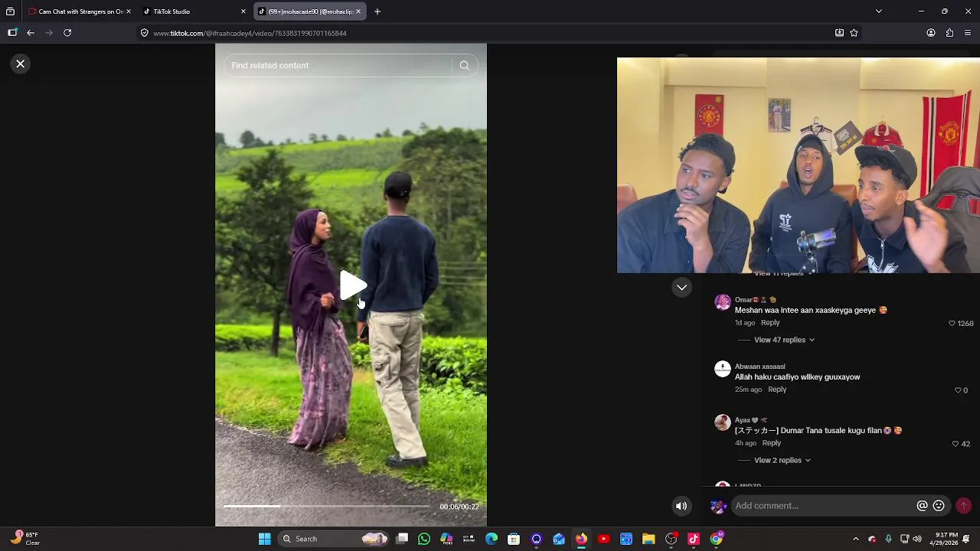Reply to Omar's comment
This screenshot has width=980, height=551.
pyautogui.click(x=770, y=323)
